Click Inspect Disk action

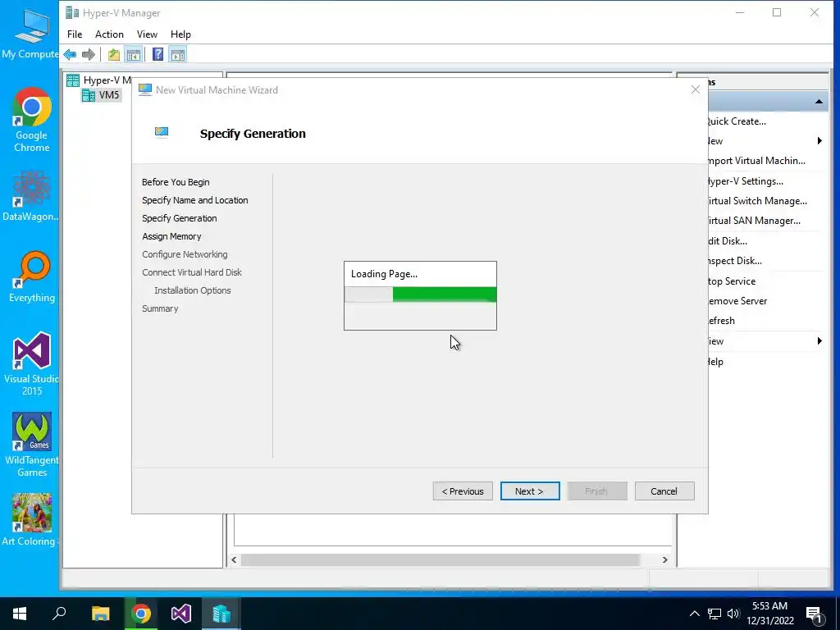pos(734,261)
